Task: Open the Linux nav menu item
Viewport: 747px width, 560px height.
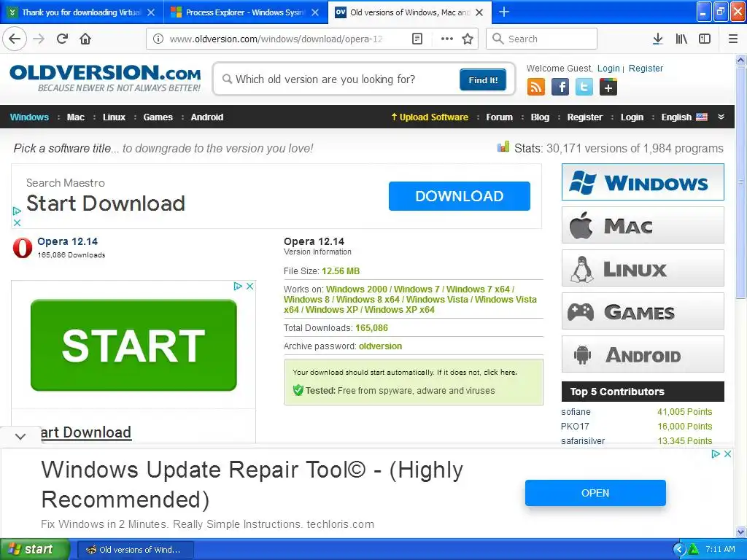Action: [114, 117]
